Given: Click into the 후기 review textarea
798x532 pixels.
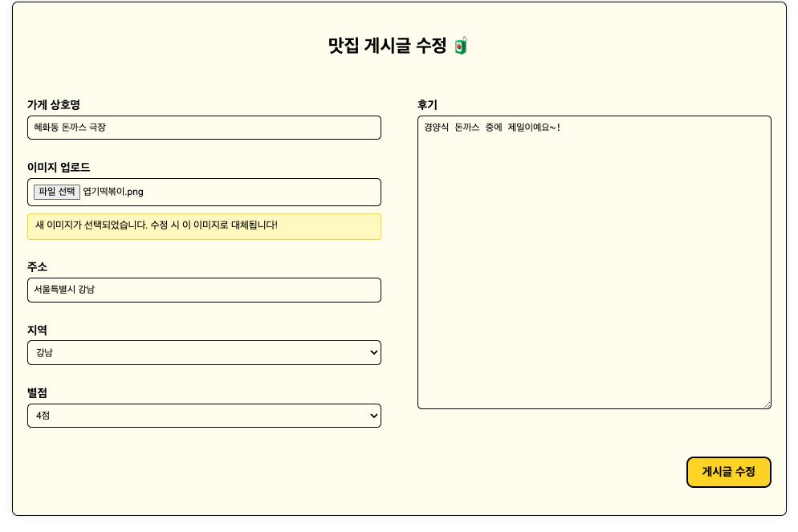Looking at the screenshot, I should [594, 262].
